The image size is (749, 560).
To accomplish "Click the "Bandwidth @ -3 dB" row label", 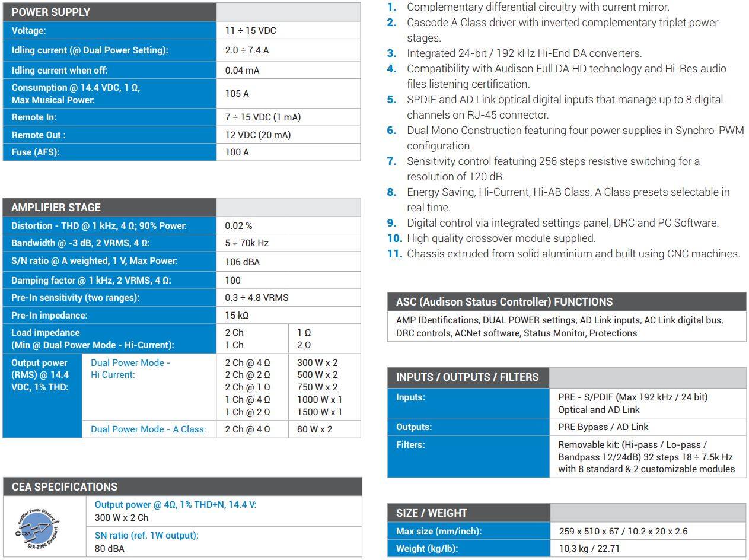I will coord(80,243).
